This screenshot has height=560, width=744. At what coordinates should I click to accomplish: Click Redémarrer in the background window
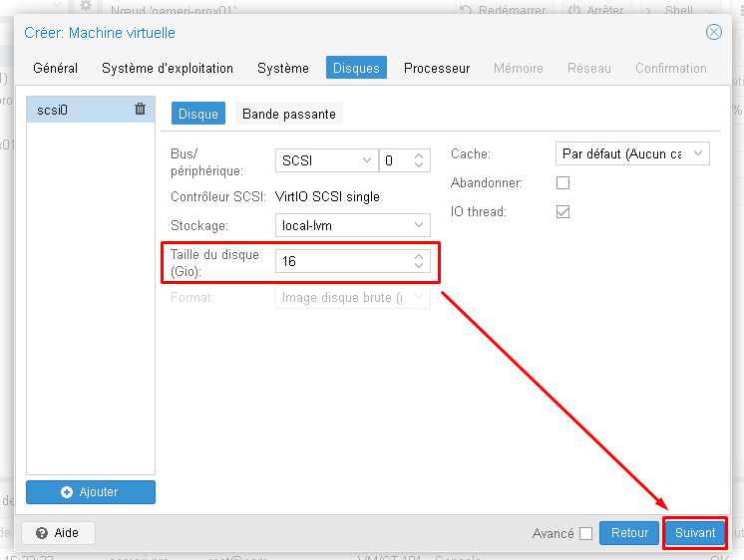click(x=504, y=10)
